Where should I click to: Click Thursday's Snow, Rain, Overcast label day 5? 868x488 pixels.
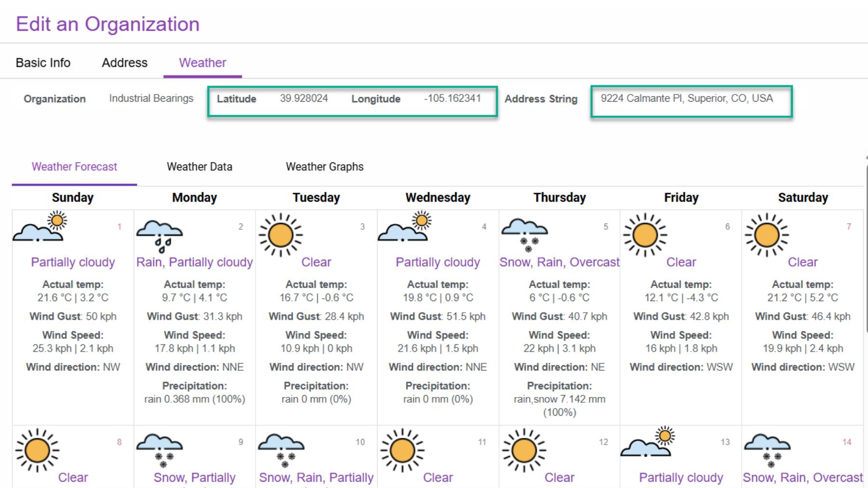pos(559,262)
